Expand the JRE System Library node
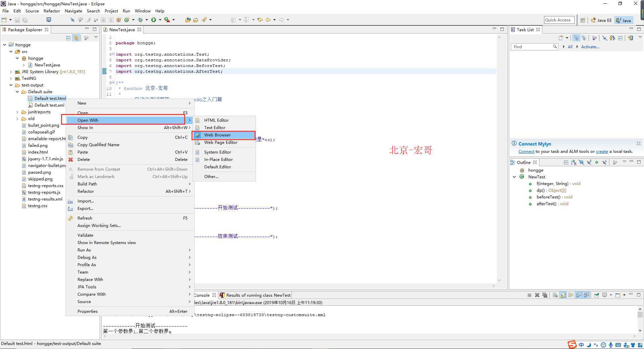This screenshot has height=349, width=644. coord(11,71)
